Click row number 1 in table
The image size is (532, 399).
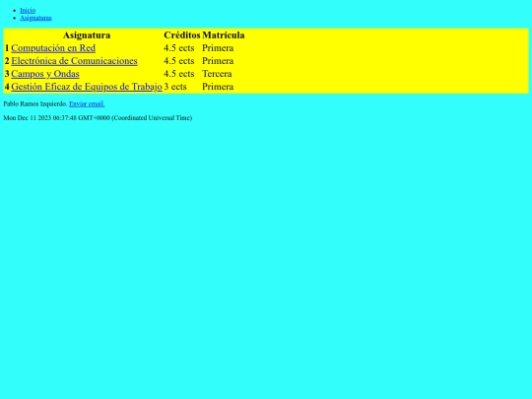(x=7, y=48)
